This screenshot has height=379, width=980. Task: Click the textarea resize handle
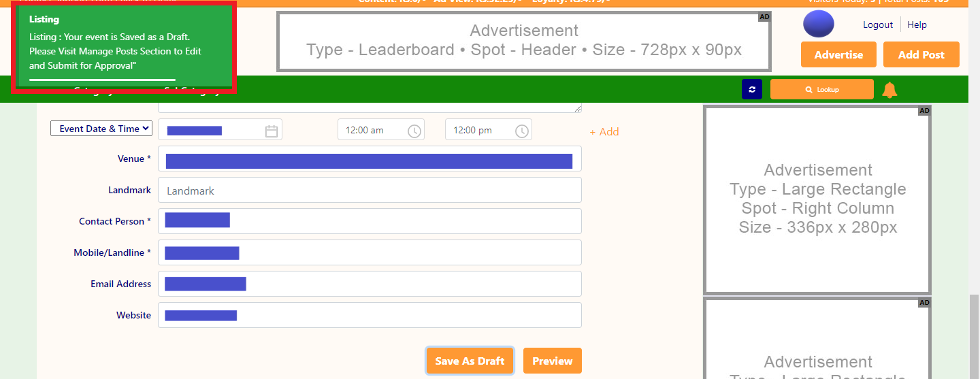click(x=578, y=108)
